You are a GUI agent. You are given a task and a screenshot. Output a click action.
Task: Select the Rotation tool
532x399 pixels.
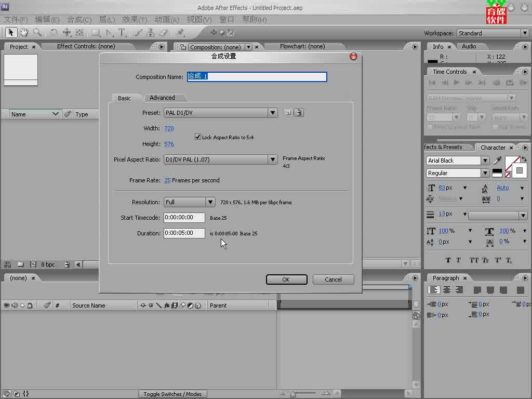coord(54,33)
